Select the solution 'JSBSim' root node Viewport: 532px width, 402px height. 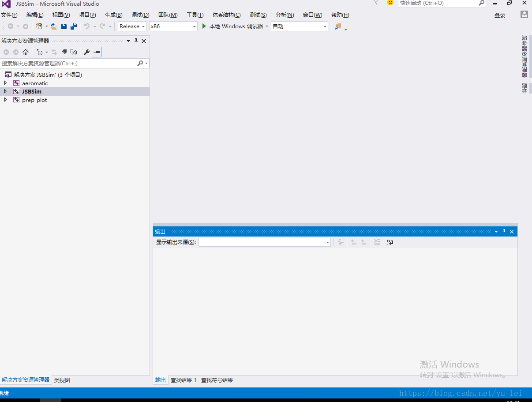(x=48, y=75)
